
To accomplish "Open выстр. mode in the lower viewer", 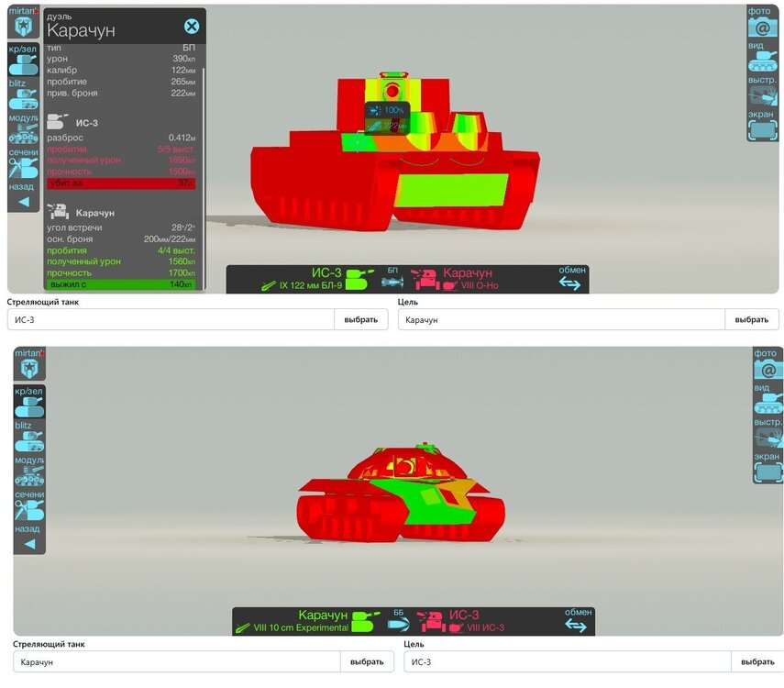I will click(x=768, y=433).
